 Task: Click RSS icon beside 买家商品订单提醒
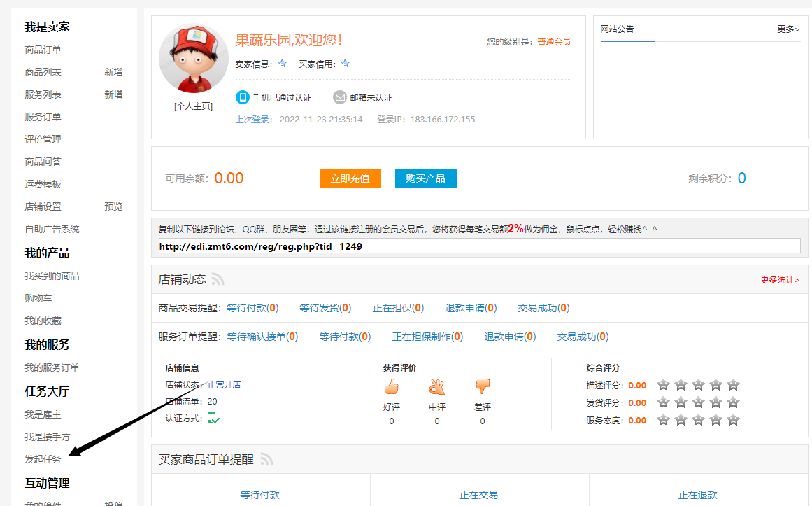266,459
